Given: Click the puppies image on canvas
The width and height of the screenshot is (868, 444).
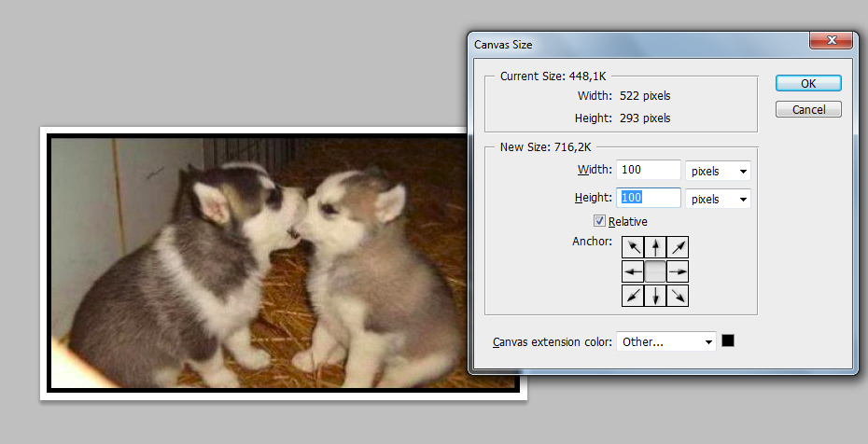Looking at the screenshot, I should [x=259, y=263].
